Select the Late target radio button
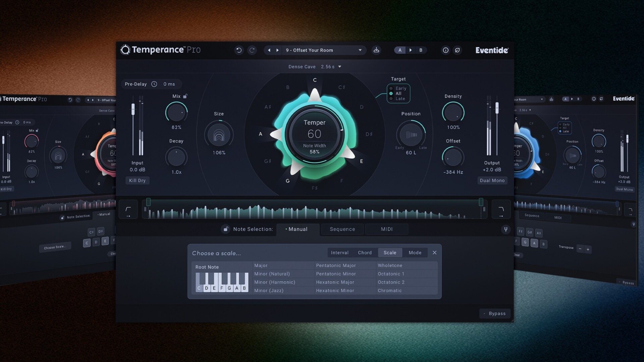The width and height of the screenshot is (644, 362). tap(392, 98)
